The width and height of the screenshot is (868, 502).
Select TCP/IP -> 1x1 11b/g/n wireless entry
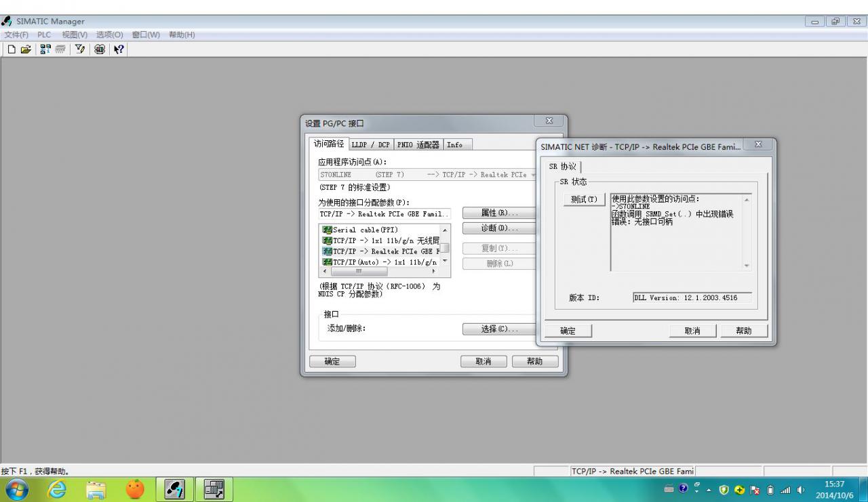tap(380, 240)
